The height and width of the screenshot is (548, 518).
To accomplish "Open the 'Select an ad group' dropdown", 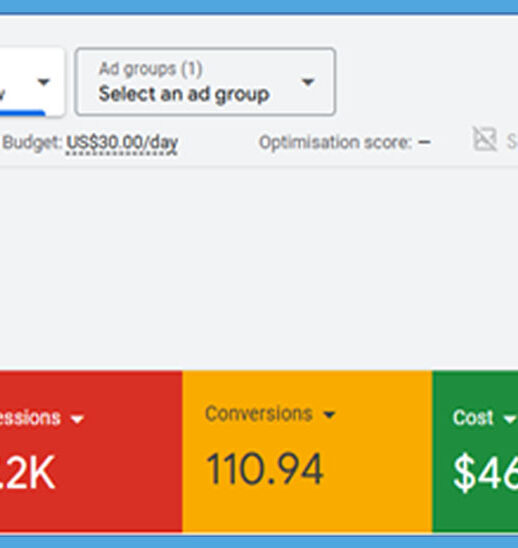I will 206,82.
